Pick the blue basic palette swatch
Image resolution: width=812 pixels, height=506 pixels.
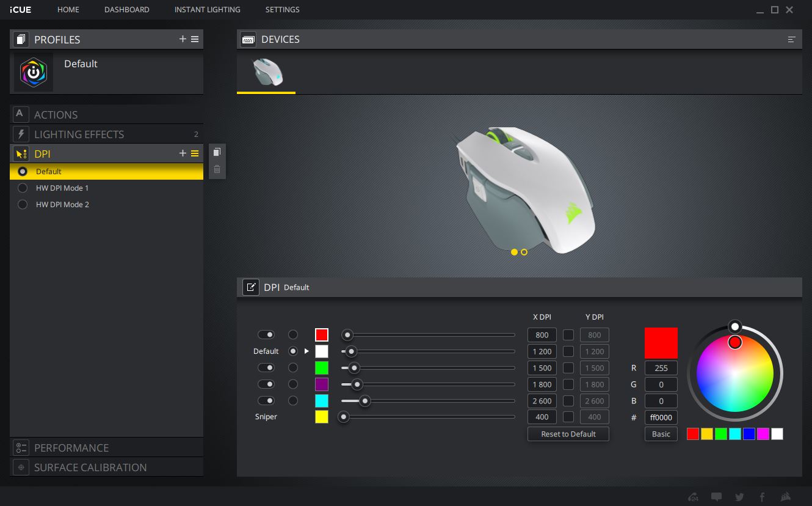point(749,434)
